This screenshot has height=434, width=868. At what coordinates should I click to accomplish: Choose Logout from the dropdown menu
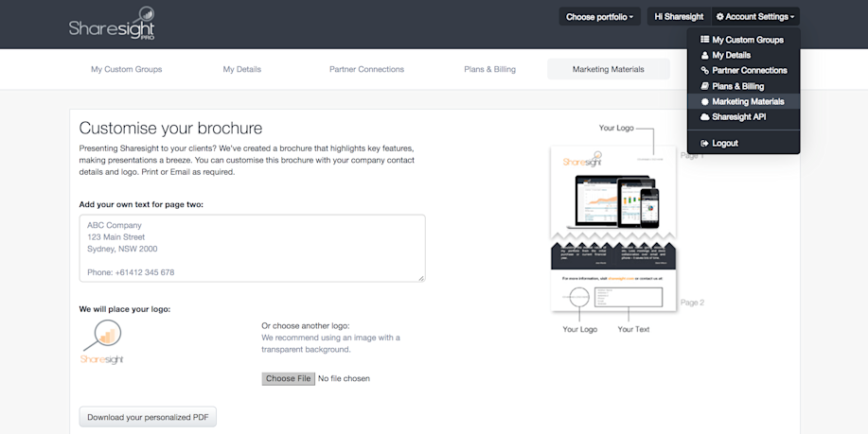point(743,143)
